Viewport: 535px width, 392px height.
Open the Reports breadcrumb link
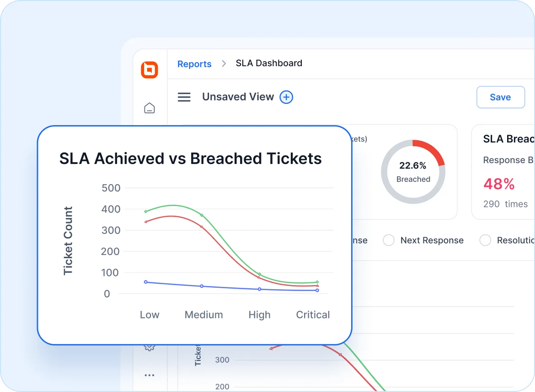(x=194, y=64)
